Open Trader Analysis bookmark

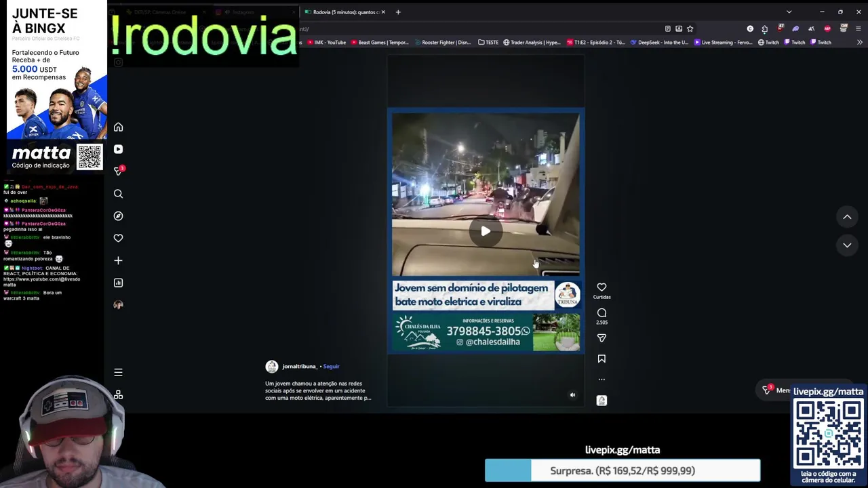click(532, 42)
